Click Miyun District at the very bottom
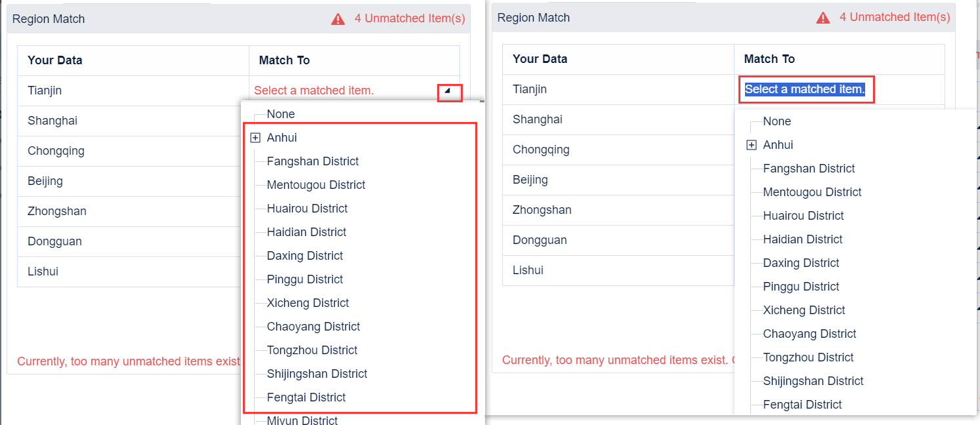Screen dimensions: 980x425 click(x=303, y=420)
